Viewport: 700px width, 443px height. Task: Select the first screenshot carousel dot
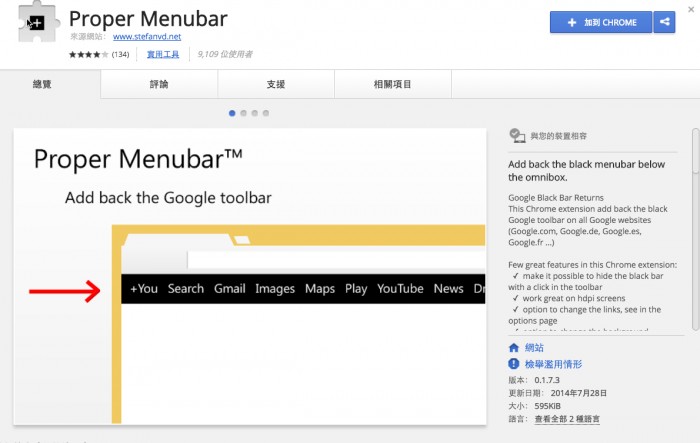[232, 113]
